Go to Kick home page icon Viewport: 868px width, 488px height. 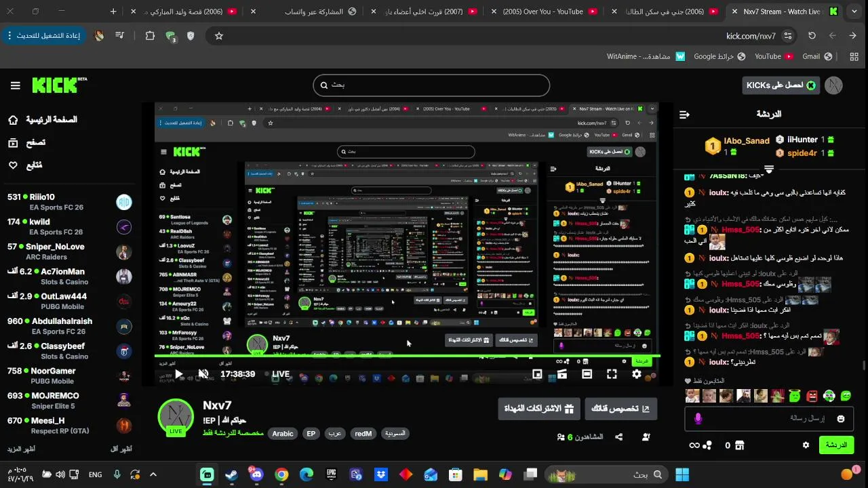tap(13, 120)
